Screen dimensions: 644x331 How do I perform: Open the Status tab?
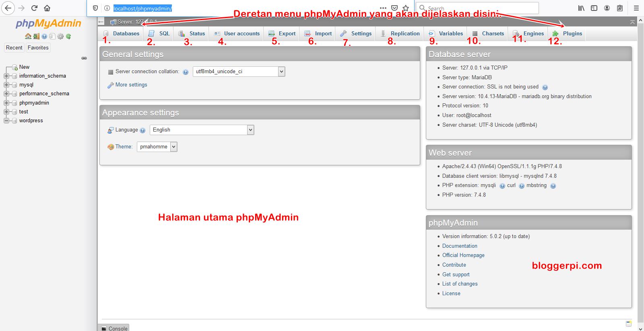pos(192,34)
